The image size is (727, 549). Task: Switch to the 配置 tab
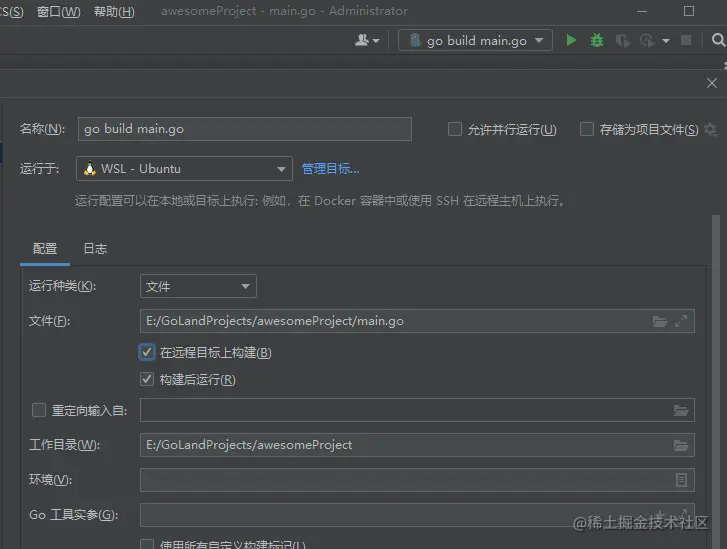[x=45, y=249]
